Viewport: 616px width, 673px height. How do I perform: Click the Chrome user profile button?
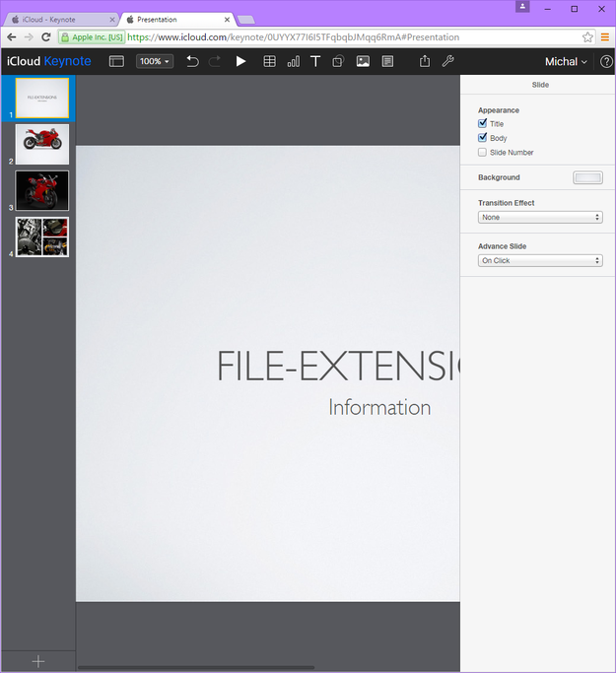point(522,7)
